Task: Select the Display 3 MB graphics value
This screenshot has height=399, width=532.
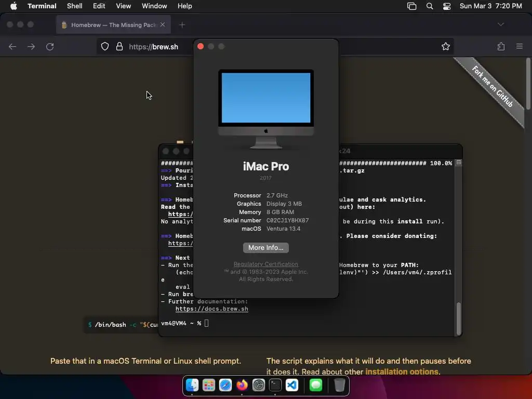Action: (x=284, y=204)
